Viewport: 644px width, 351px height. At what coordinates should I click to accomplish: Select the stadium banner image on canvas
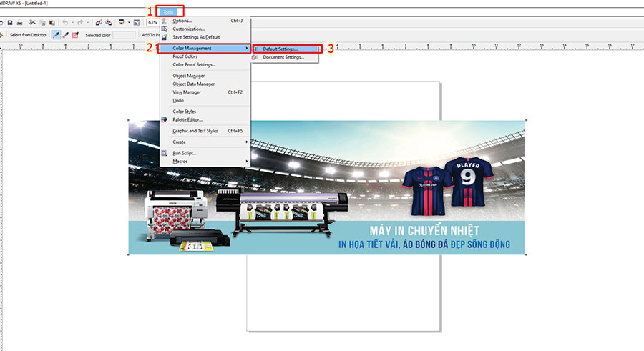coord(326,187)
